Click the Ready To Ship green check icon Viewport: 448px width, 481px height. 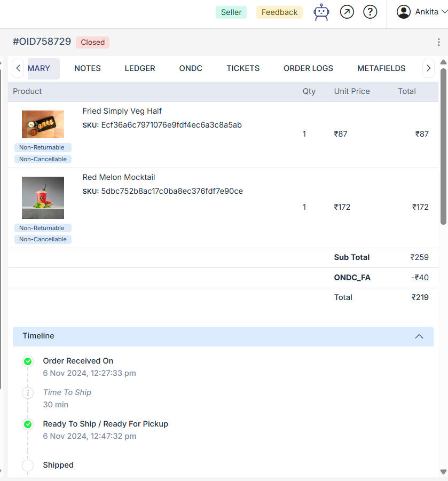click(28, 424)
